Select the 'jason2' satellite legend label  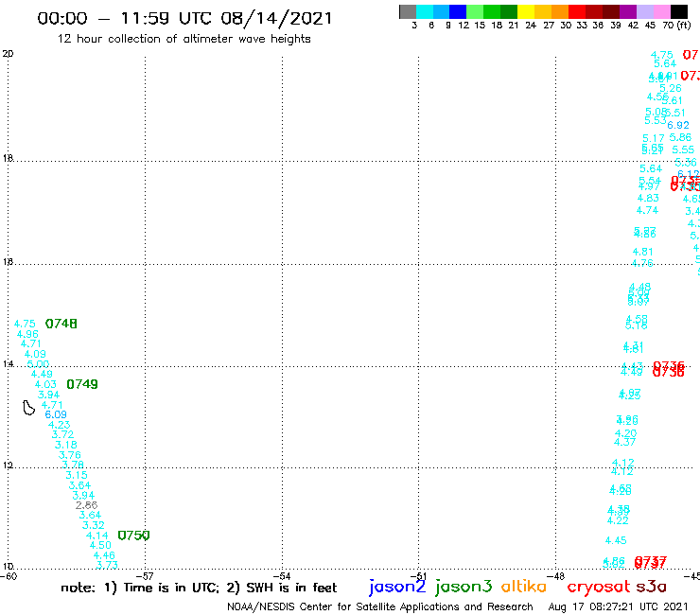click(x=397, y=587)
